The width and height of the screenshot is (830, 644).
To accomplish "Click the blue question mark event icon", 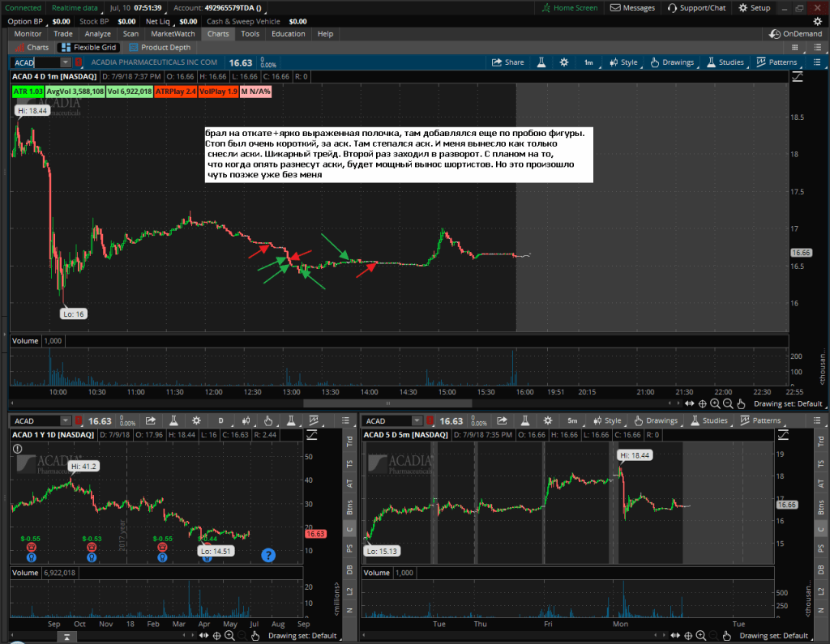I will [x=268, y=555].
